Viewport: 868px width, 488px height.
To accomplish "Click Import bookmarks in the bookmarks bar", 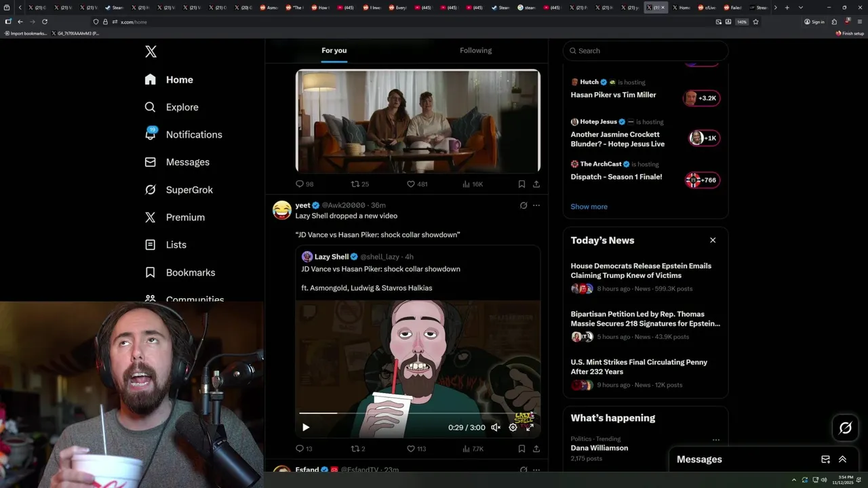I will (26, 33).
